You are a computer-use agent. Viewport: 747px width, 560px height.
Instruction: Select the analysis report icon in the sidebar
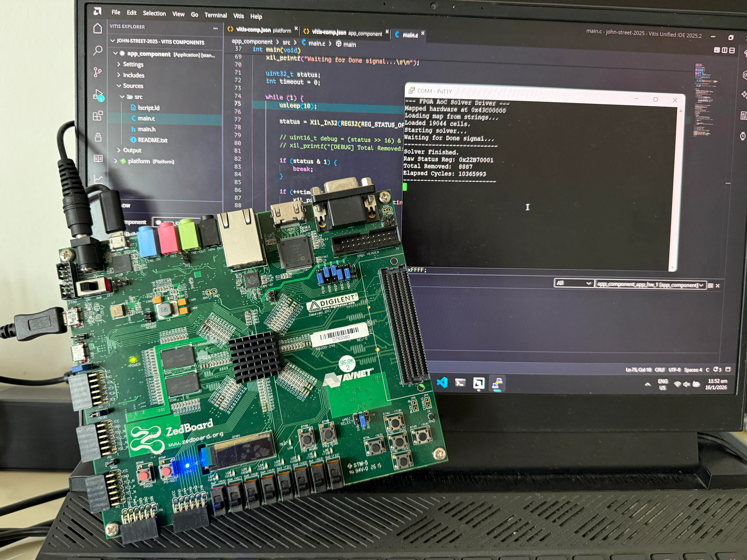click(98, 178)
